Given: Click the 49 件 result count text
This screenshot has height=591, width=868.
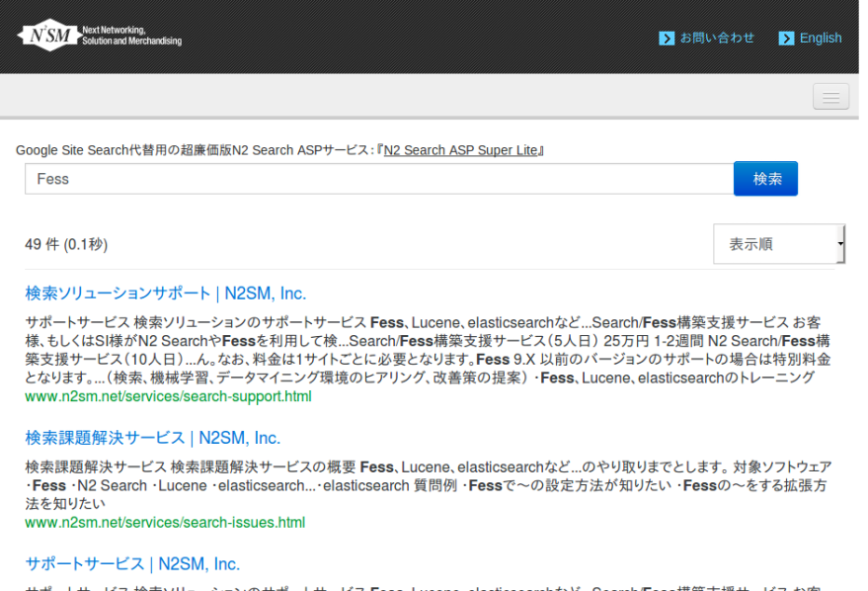Looking at the screenshot, I should tap(66, 244).
